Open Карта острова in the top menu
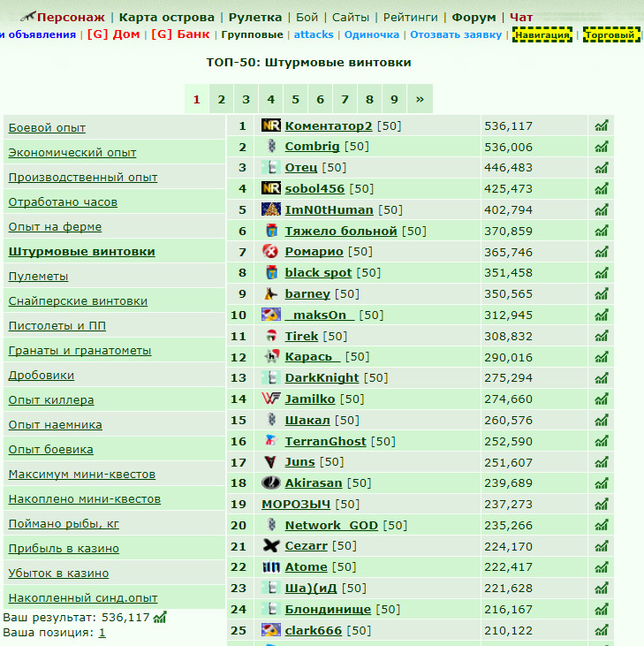The image size is (644, 646). pyautogui.click(x=167, y=18)
